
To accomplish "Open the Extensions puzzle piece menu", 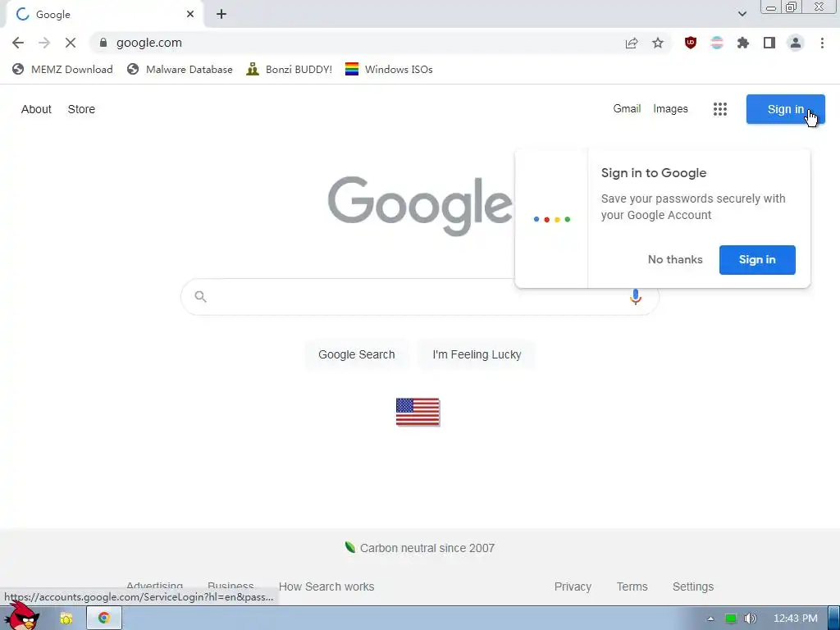I will (x=743, y=43).
